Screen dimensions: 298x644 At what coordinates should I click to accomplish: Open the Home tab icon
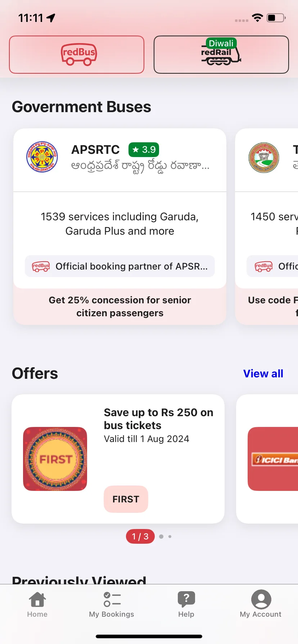click(x=37, y=599)
